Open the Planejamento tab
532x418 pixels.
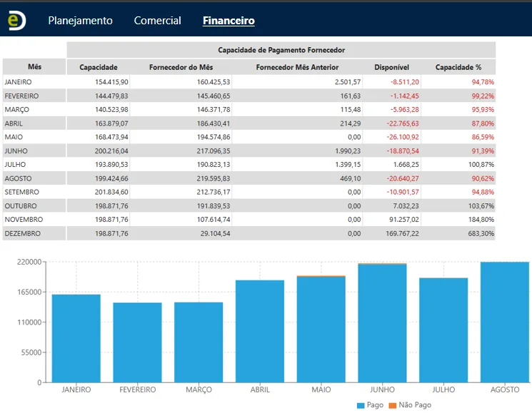80,21
